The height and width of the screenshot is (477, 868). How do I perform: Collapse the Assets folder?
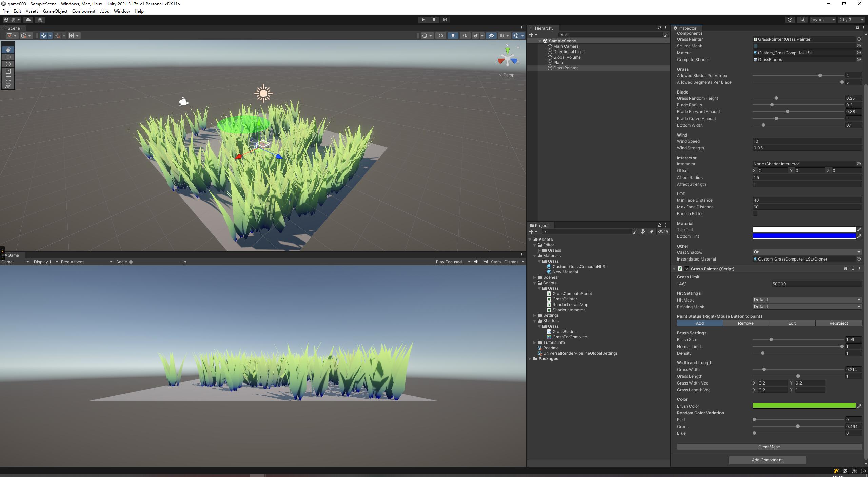[x=530, y=240]
